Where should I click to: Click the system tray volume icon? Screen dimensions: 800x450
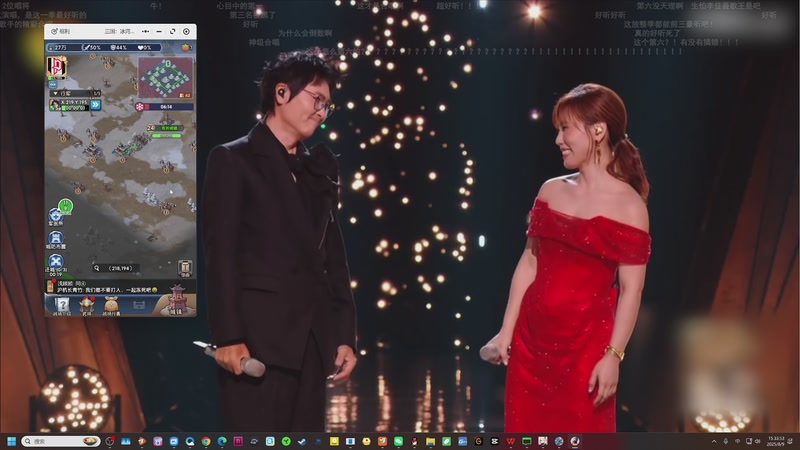pos(757,441)
